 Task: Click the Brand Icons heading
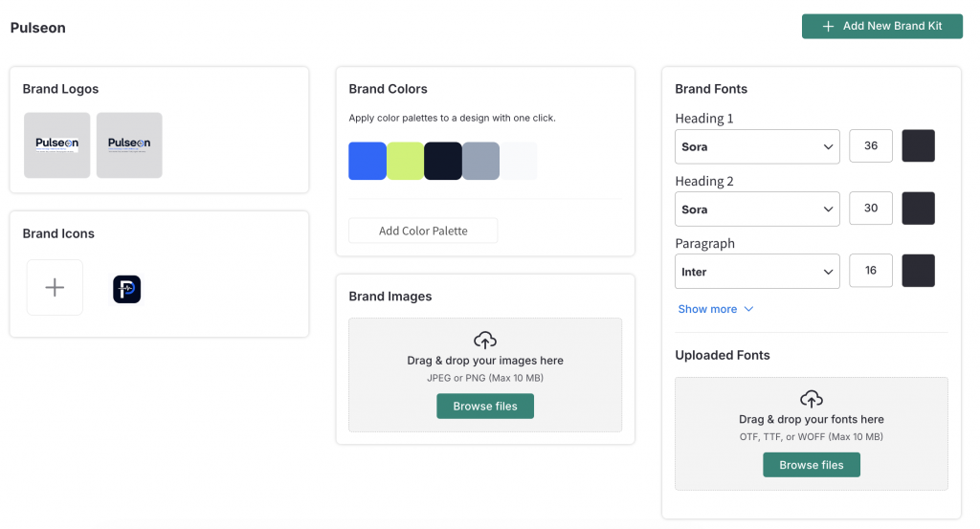pyautogui.click(x=58, y=233)
